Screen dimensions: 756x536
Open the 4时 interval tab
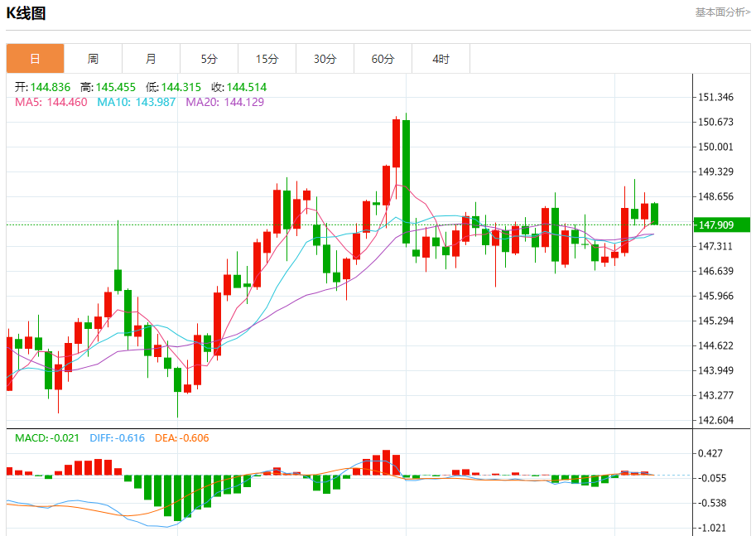tap(441, 59)
